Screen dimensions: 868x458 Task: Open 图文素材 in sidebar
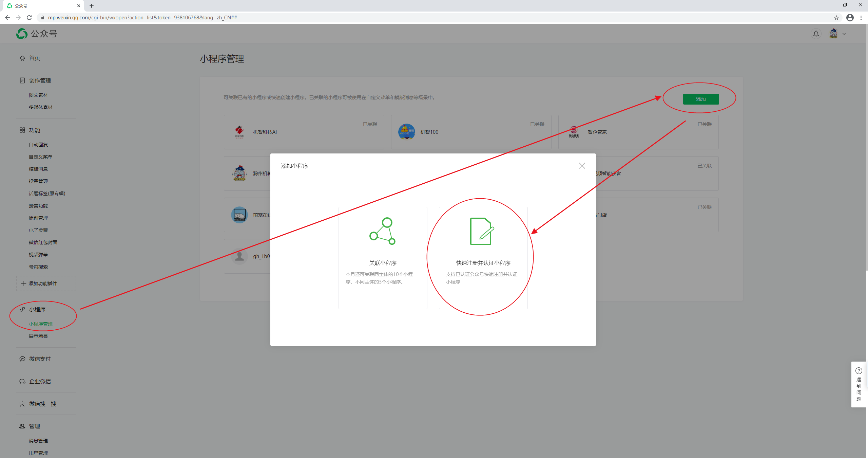38,95
